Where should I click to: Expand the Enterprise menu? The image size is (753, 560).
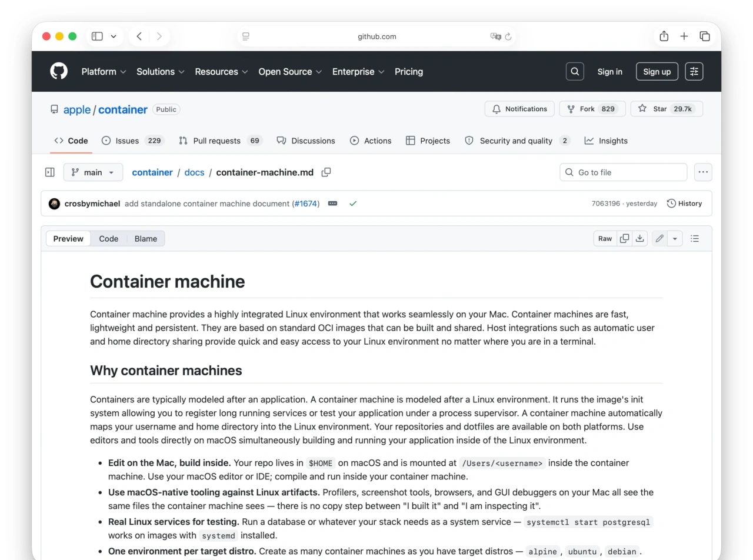point(358,72)
